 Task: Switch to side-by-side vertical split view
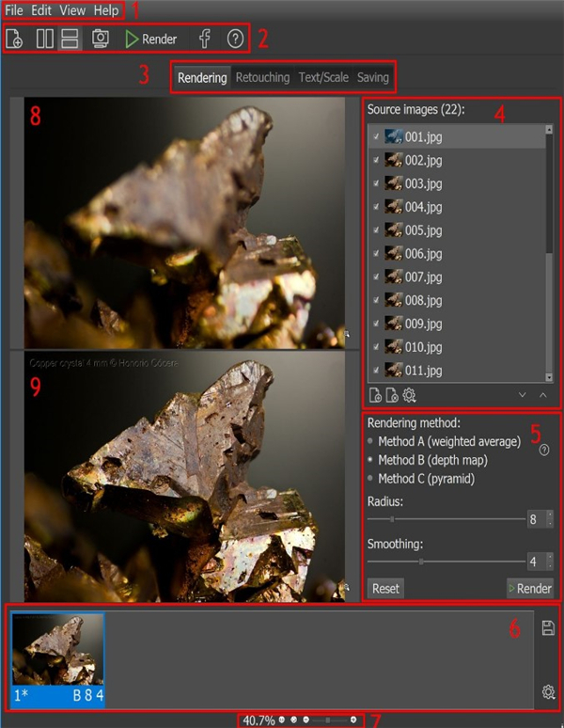(x=44, y=39)
